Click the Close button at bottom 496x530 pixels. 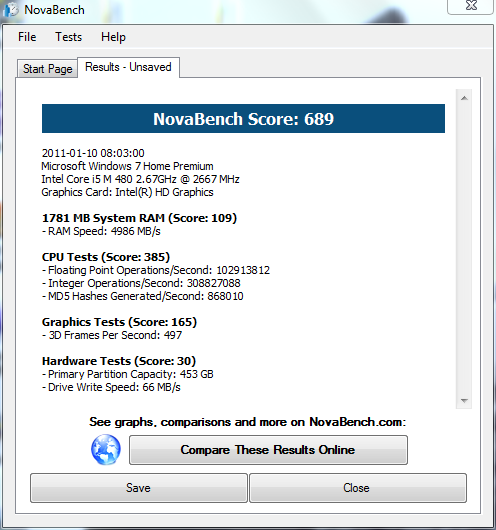[x=358, y=488]
